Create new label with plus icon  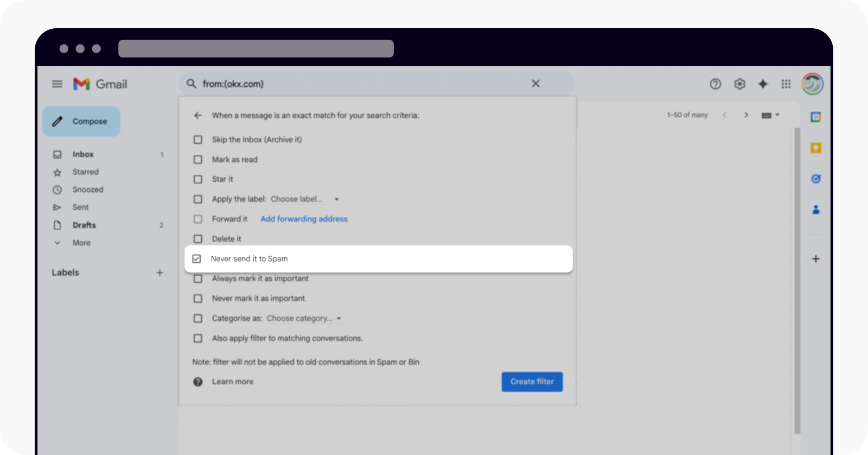159,273
